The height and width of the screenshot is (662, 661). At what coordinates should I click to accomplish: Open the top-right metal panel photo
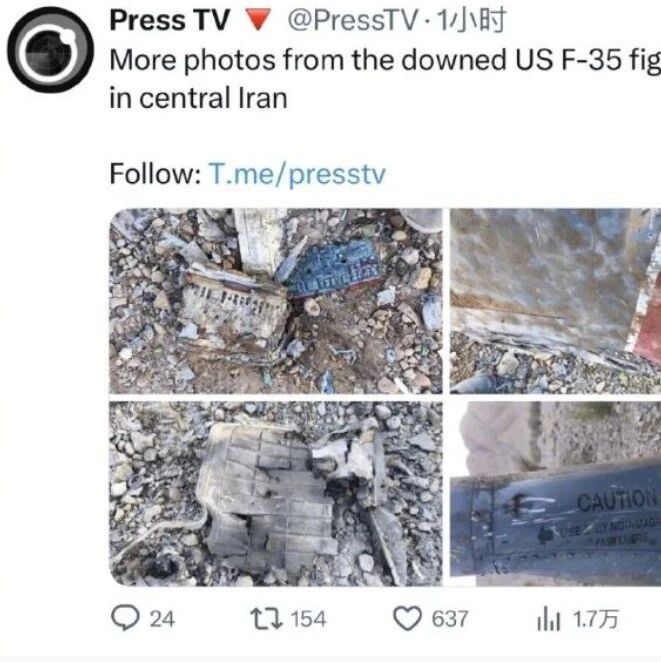tap(555, 301)
